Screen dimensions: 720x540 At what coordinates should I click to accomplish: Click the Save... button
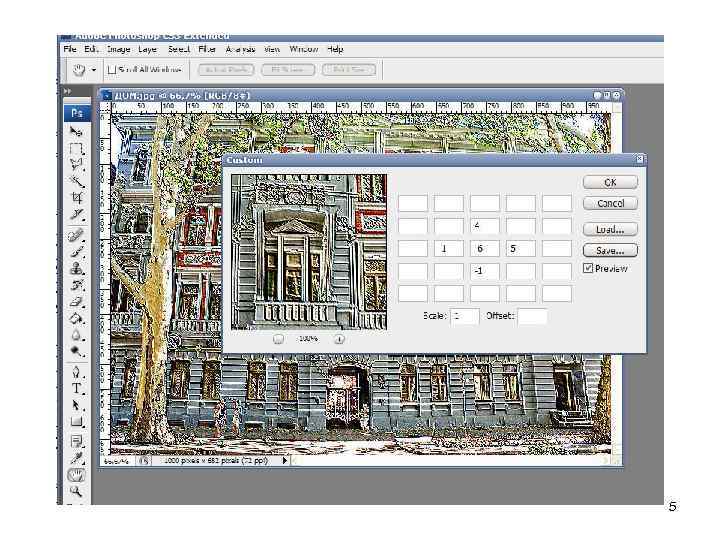(x=610, y=251)
